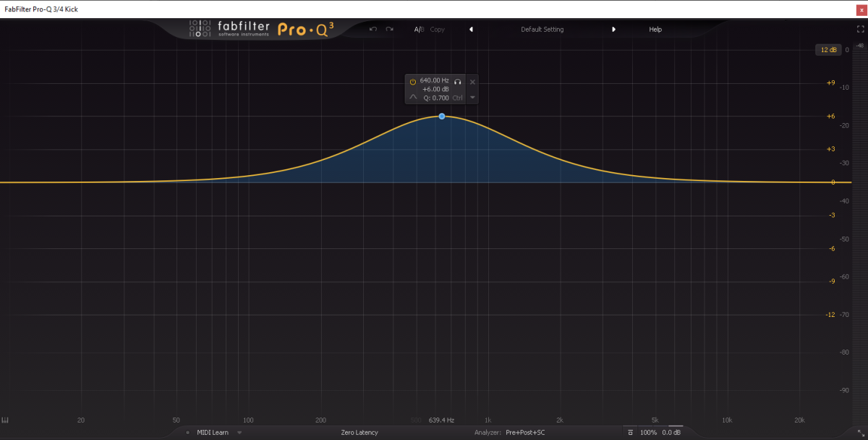Select the 640.00 Hz frequency value

[x=434, y=81]
